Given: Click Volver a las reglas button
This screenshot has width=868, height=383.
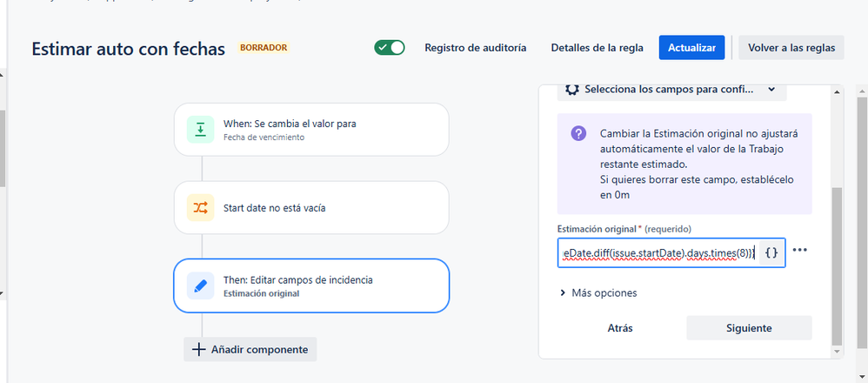Looking at the screenshot, I should pos(791,48).
